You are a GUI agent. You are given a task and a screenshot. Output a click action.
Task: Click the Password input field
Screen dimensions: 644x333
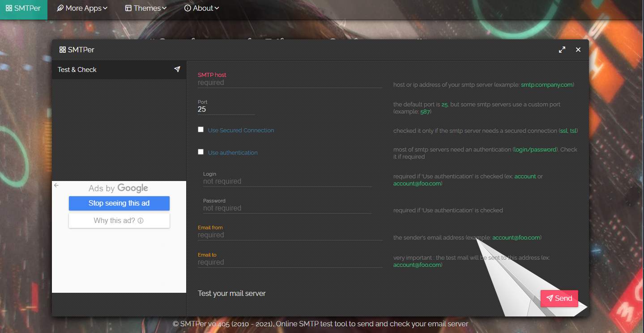pyautogui.click(x=287, y=208)
